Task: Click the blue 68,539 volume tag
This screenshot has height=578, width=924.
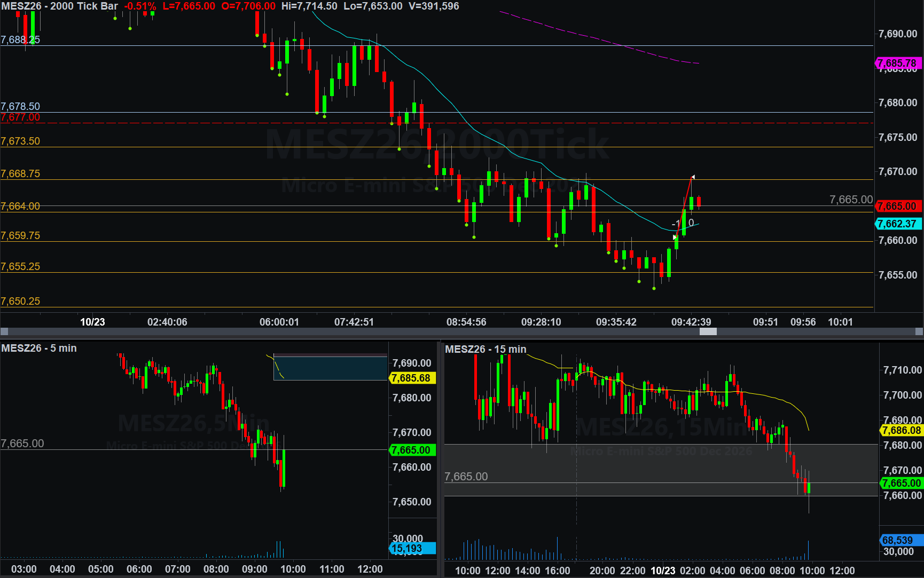Action: tap(902, 540)
